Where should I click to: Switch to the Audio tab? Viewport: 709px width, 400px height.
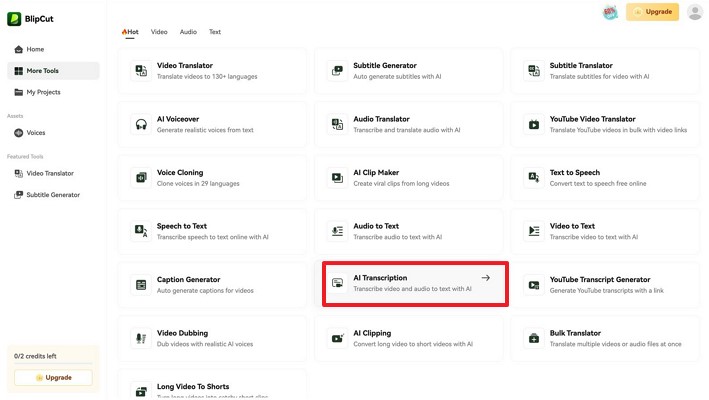point(188,32)
